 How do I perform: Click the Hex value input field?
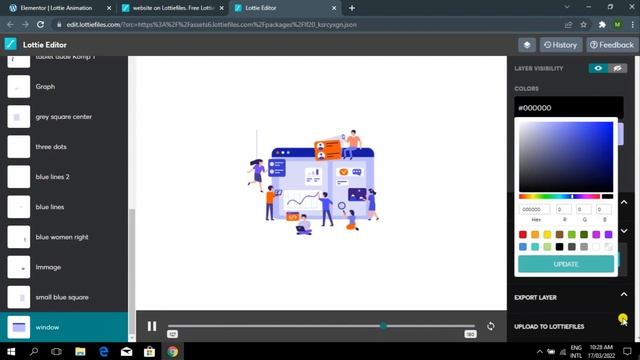click(x=535, y=209)
